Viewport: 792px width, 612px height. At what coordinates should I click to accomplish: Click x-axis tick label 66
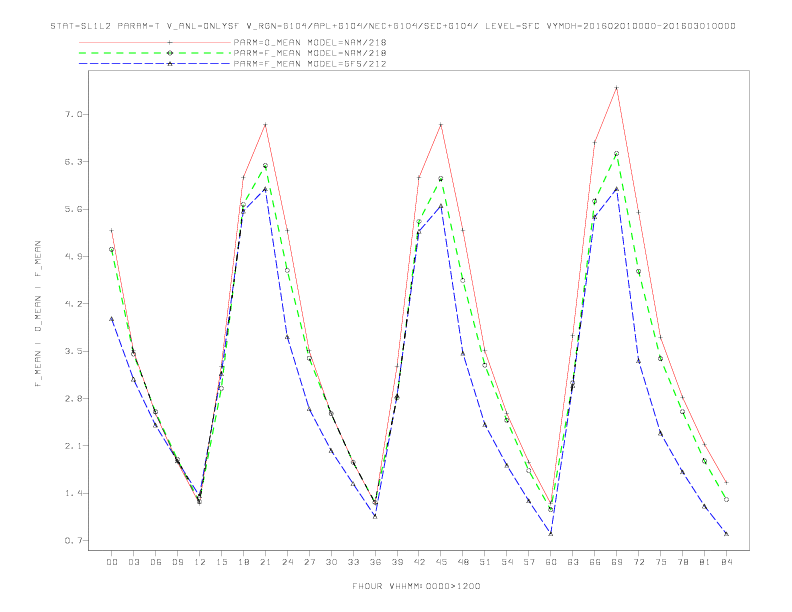coord(595,562)
